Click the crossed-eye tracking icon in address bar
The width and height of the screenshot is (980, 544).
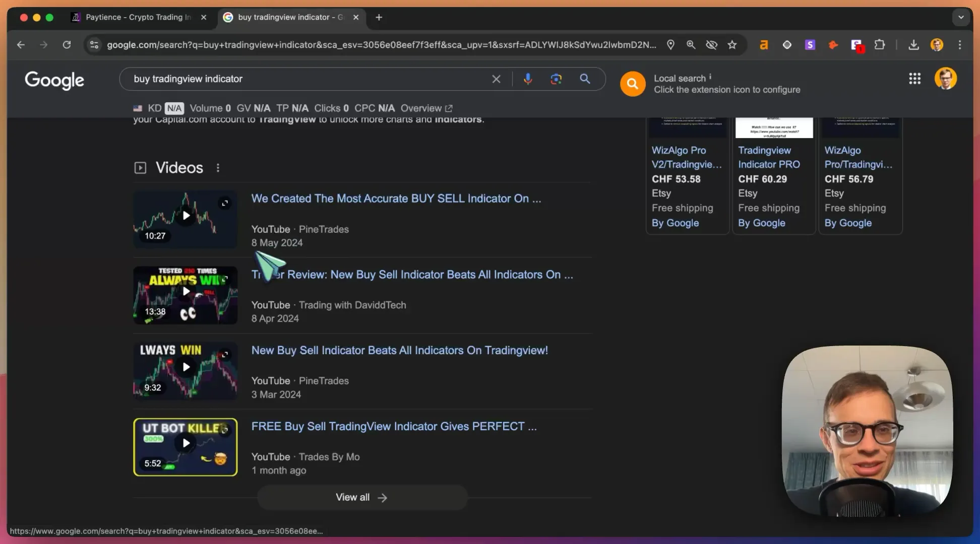(x=711, y=45)
